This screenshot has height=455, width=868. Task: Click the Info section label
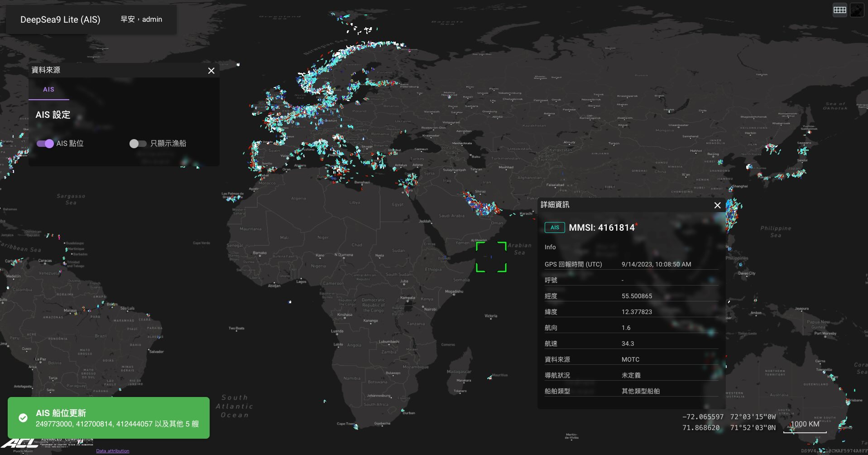[x=550, y=247]
